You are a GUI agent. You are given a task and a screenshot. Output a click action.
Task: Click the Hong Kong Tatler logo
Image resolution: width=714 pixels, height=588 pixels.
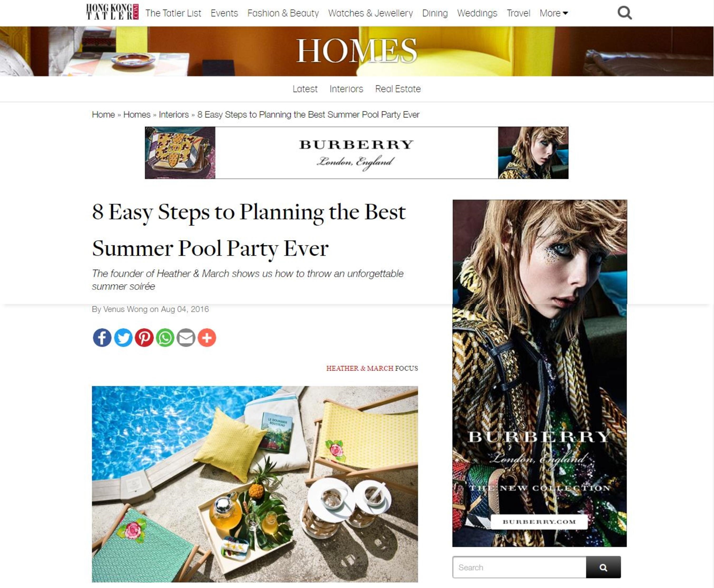(112, 12)
